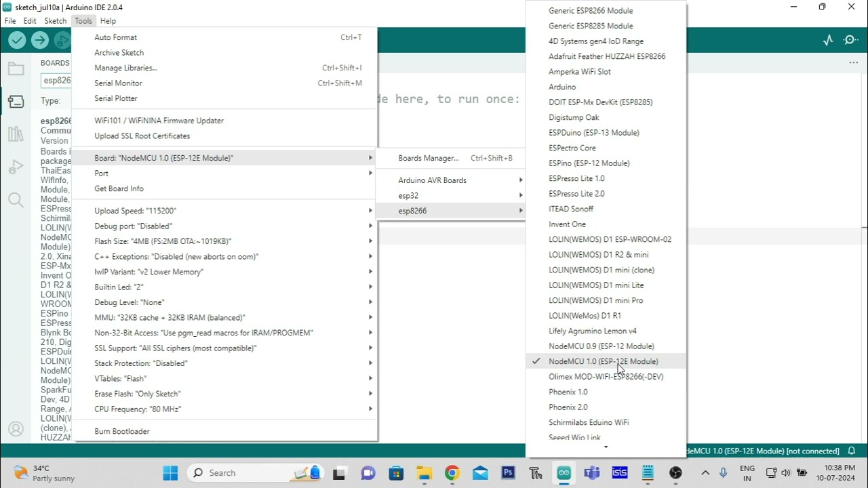
Task: Click the notifications bell in status bar
Action: pyautogui.click(x=852, y=451)
